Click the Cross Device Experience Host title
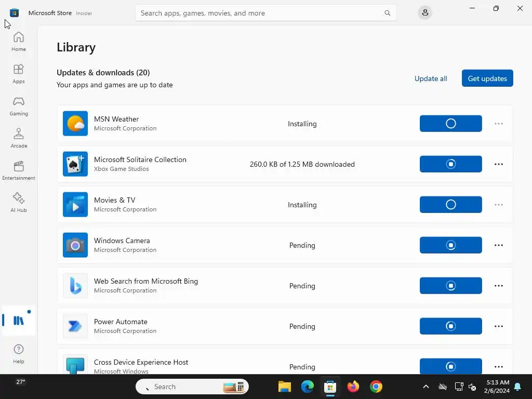The image size is (532, 399). click(x=141, y=362)
